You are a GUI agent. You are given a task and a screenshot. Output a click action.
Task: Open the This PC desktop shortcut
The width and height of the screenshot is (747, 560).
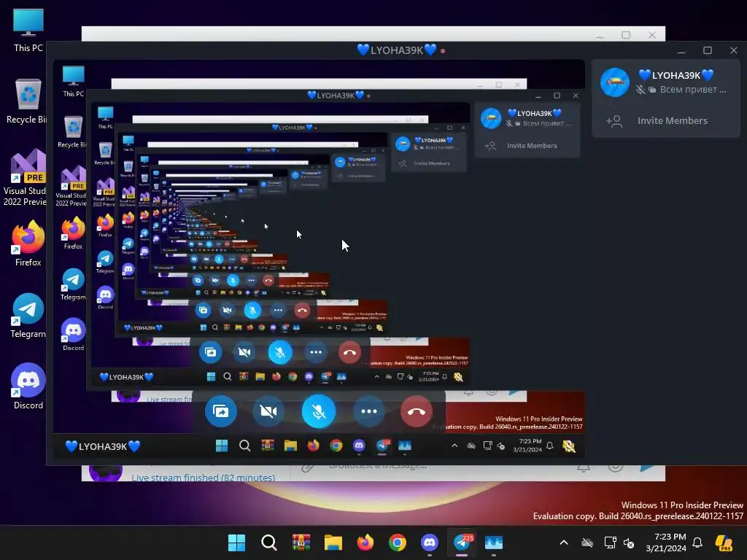[x=28, y=29]
